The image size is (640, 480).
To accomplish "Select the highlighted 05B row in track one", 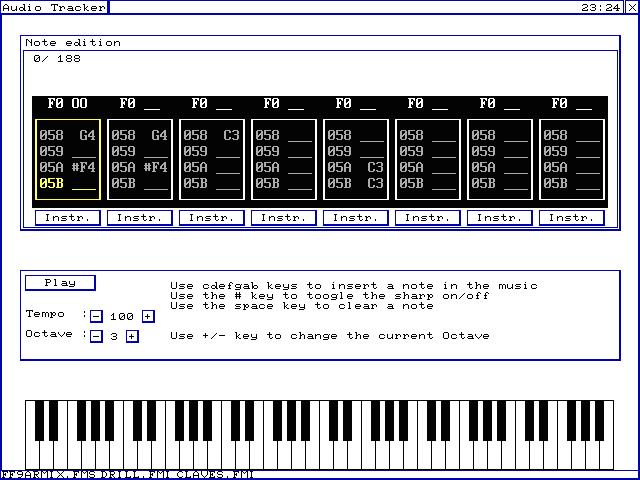I will [68, 184].
